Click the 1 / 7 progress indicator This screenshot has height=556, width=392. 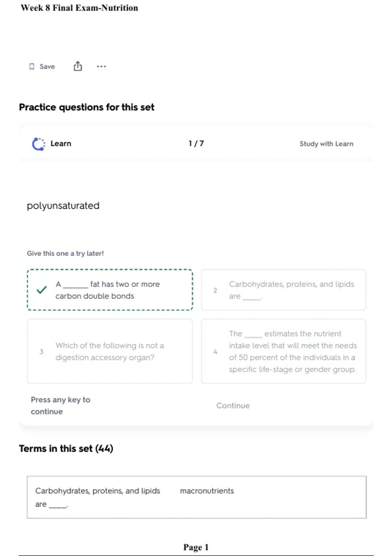tap(196, 144)
